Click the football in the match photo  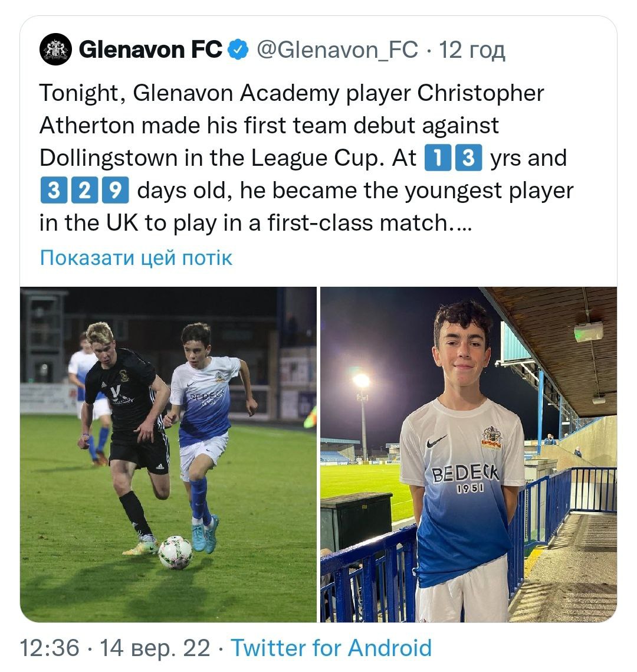click(x=176, y=552)
